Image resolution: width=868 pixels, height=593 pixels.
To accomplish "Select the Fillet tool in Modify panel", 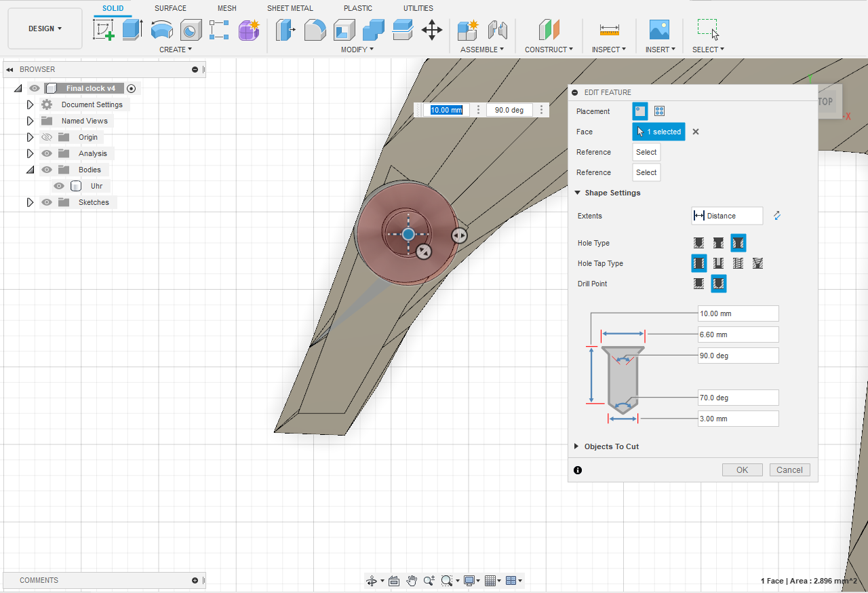I will click(x=315, y=30).
